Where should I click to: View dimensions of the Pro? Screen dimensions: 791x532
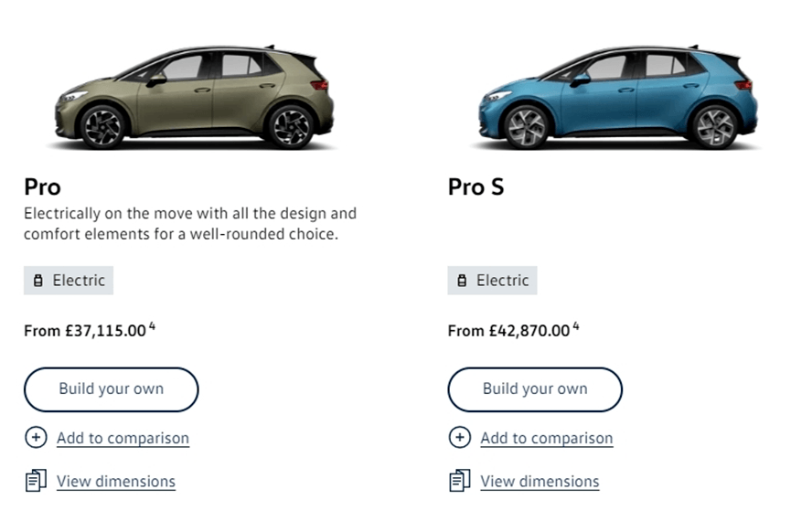(x=116, y=482)
